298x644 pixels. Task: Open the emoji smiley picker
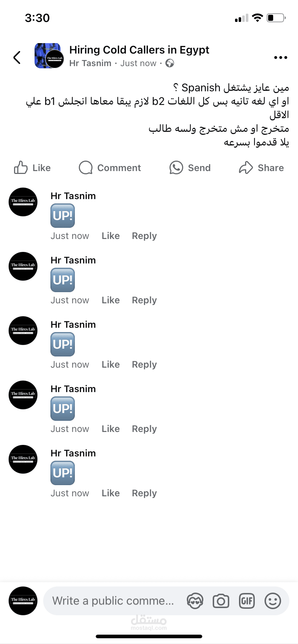[273, 601]
